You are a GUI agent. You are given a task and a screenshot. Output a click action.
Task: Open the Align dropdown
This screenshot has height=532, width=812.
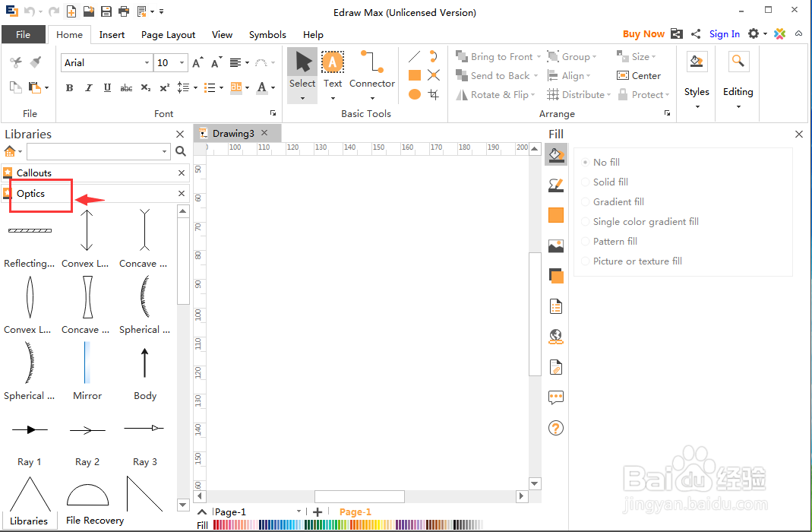tap(588, 76)
